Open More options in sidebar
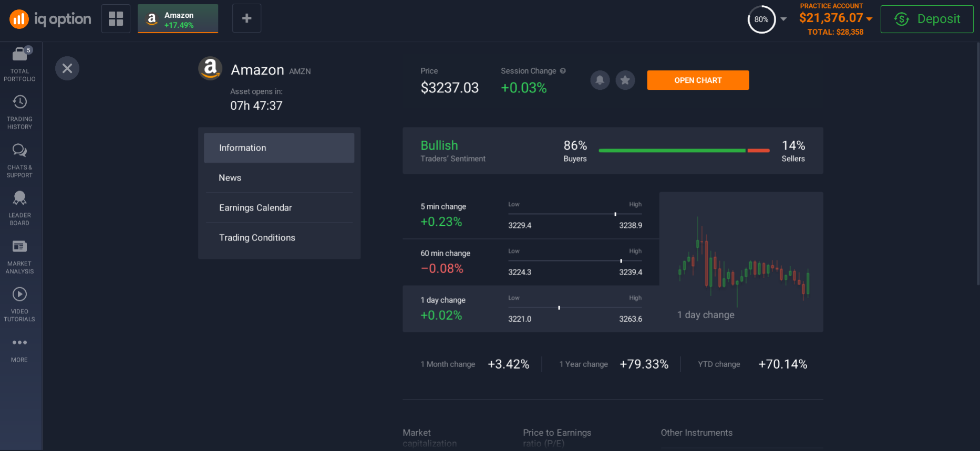 (x=19, y=350)
